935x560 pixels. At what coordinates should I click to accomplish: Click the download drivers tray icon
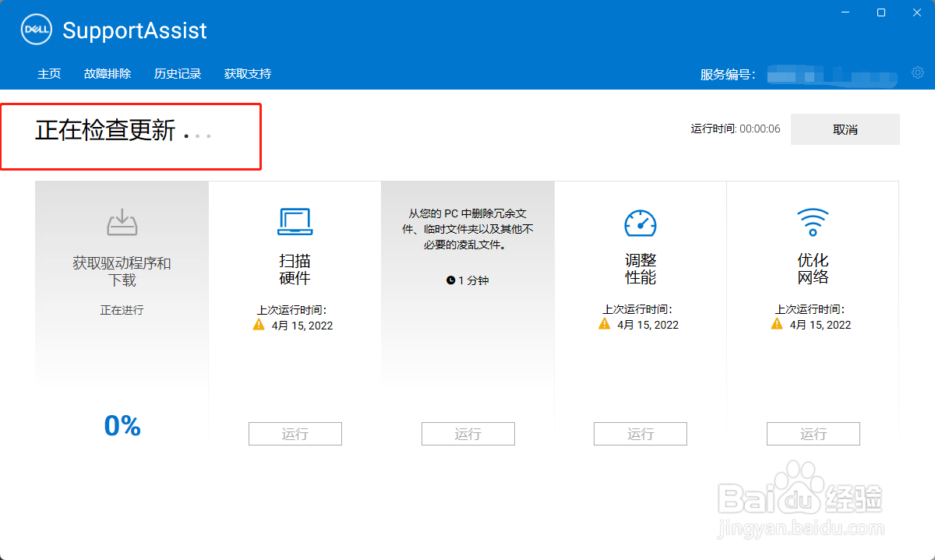point(122,222)
